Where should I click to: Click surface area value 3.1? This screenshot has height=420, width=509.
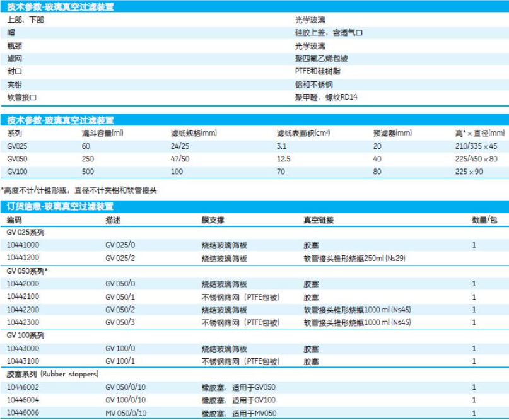tap(281, 146)
